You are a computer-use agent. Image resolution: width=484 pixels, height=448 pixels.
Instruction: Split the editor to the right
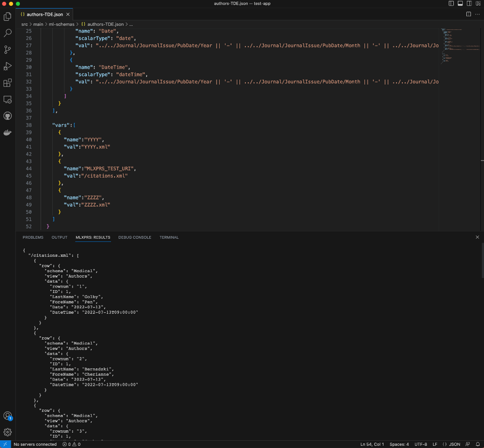click(x=469, y=14)
